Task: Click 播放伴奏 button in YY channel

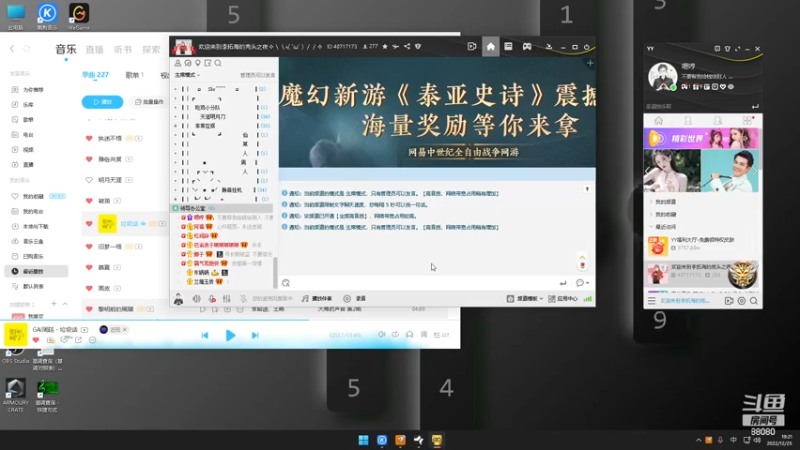Action: (x=317, y=298)
